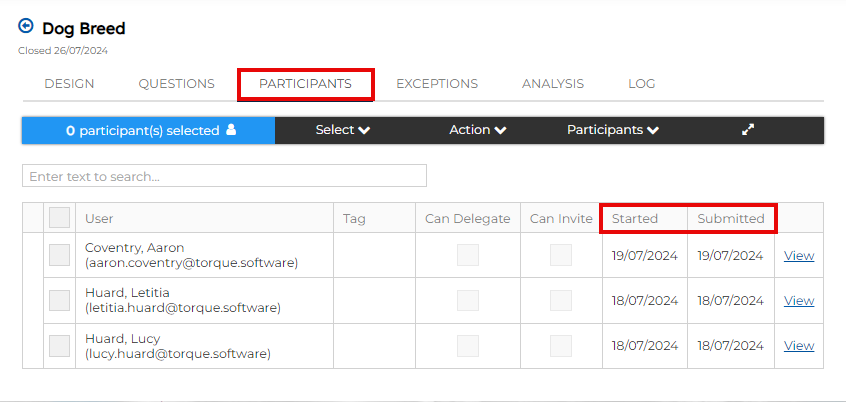Select the checkbox for Letitia Huard
Screen dimensions: 846x402
[59, 300]
